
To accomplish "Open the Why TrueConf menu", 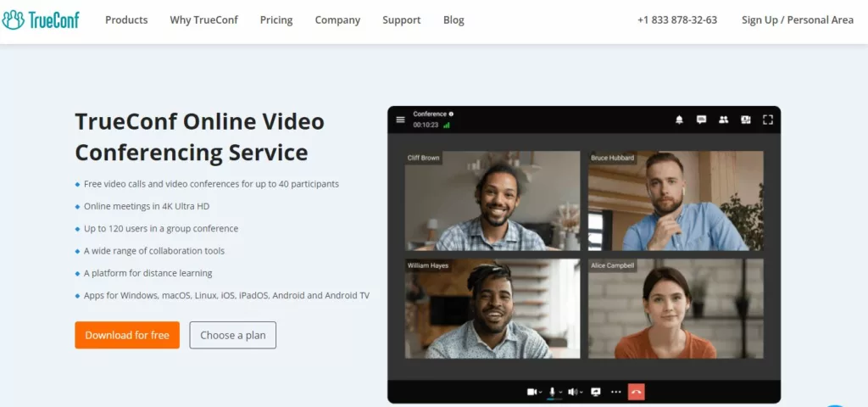I will (x=203, y=20).
